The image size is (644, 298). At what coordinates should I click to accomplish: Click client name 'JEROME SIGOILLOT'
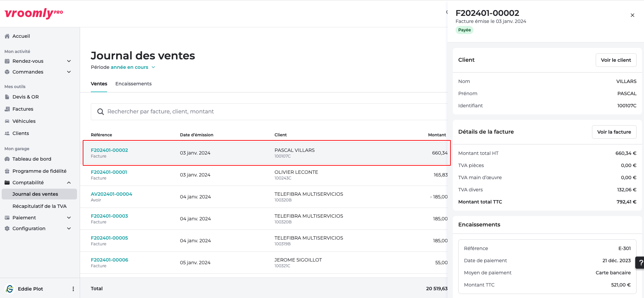(298, 260)
